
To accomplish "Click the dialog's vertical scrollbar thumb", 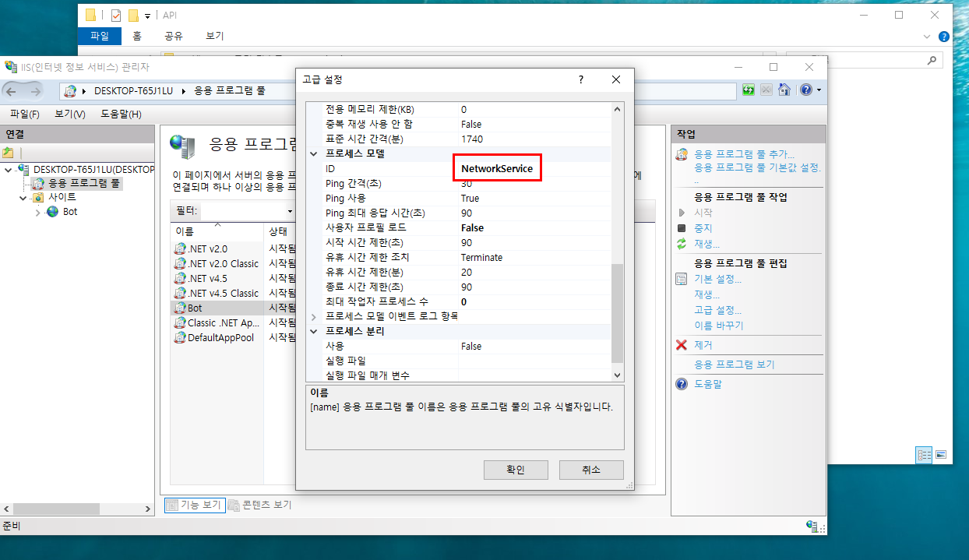I will coord(618,312).
